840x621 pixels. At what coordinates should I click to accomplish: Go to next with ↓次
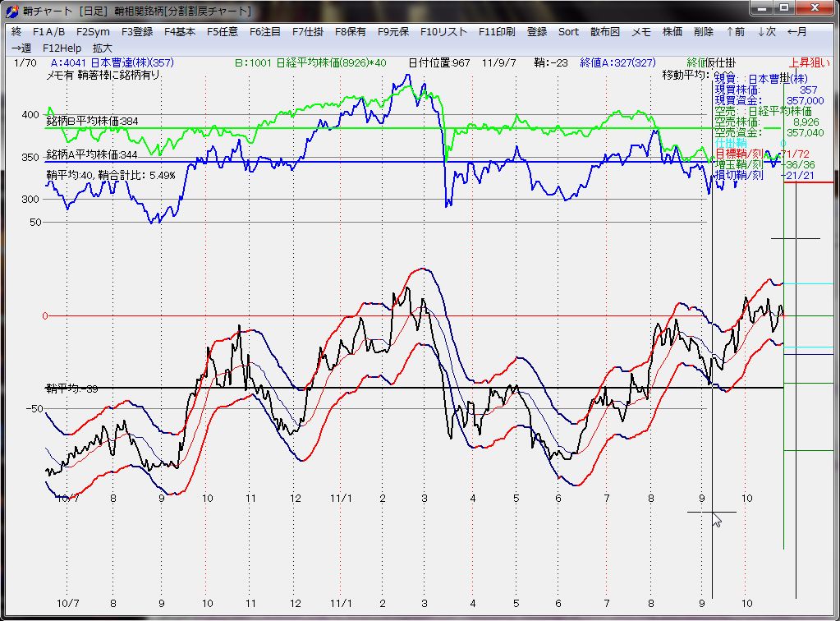767,31
